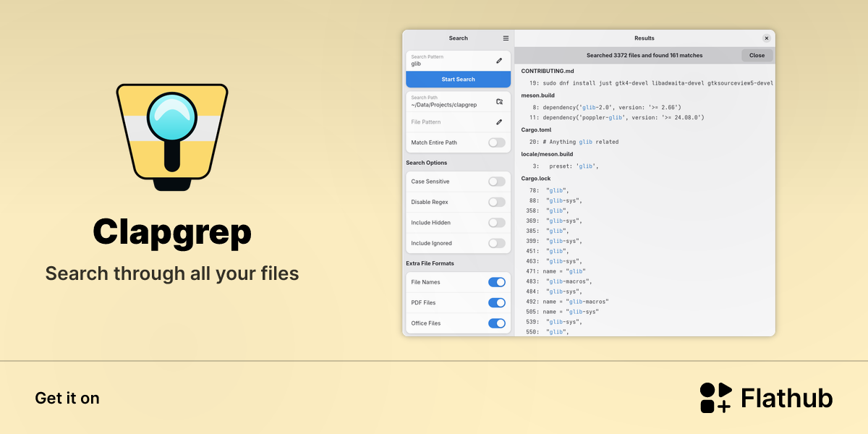This screenshot has width=868, height=434.
Task: Close the Results window with the X icon
Action: (767, 38)
